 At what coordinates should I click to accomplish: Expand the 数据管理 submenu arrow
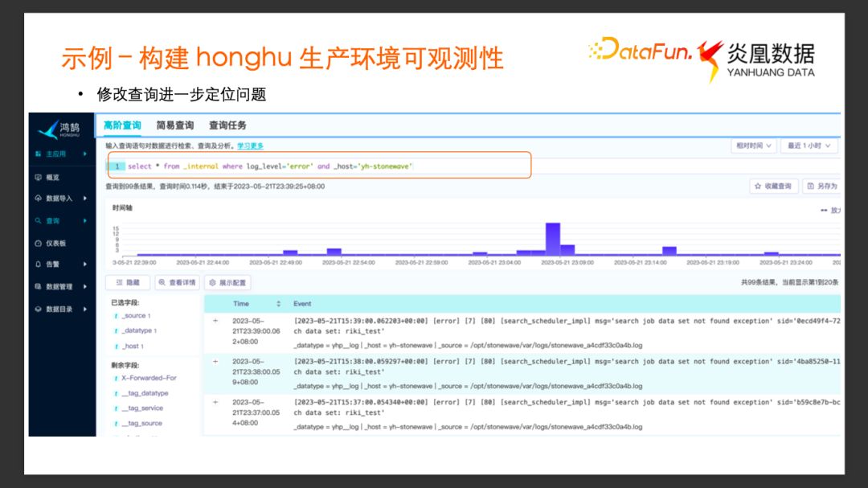pyautogui.click(x=85, y=286)
